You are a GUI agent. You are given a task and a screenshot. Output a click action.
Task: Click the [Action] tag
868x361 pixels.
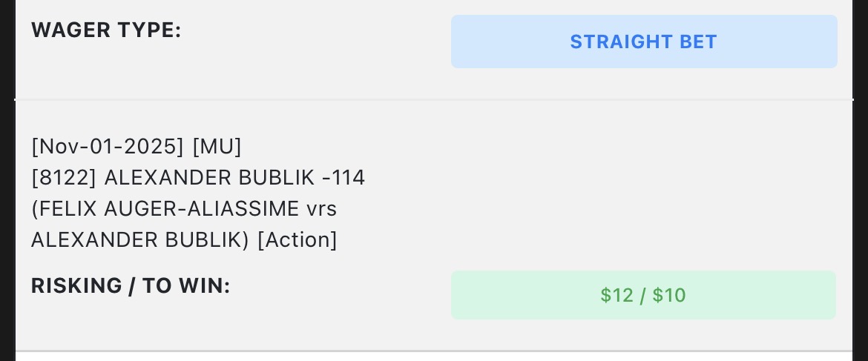(297, 240)
